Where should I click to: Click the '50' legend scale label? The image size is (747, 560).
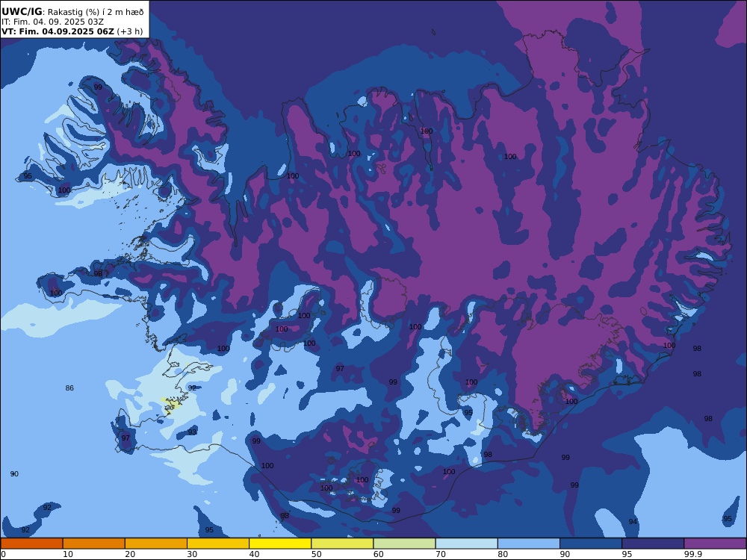click(x=316, y=554)
